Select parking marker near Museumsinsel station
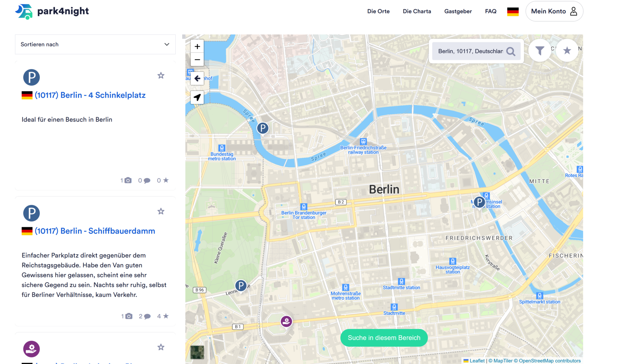The height and width of the screenshot is (364, 629). [479, 202]
